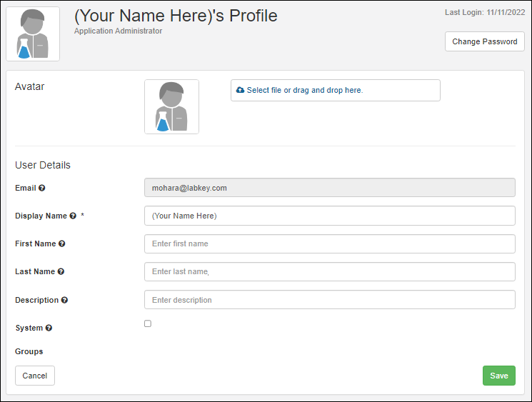Click the disabled Email field
The image size is (532, 402).
tap(329, 188)
